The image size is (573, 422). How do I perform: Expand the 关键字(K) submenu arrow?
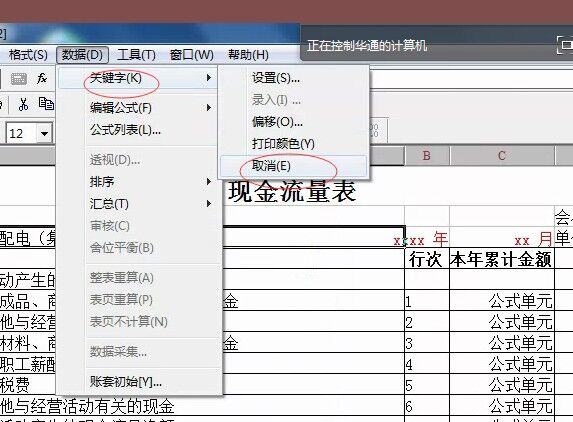coord(209,78)
